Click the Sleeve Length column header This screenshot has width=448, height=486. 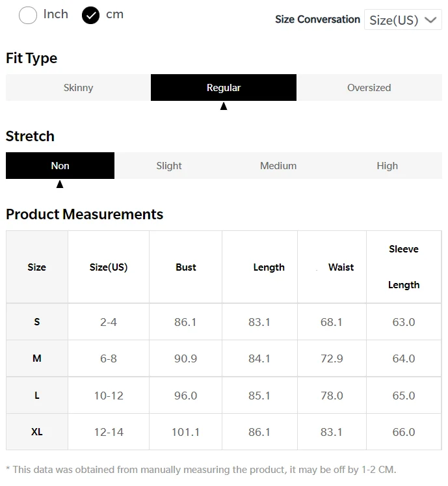tap(404, 267)
